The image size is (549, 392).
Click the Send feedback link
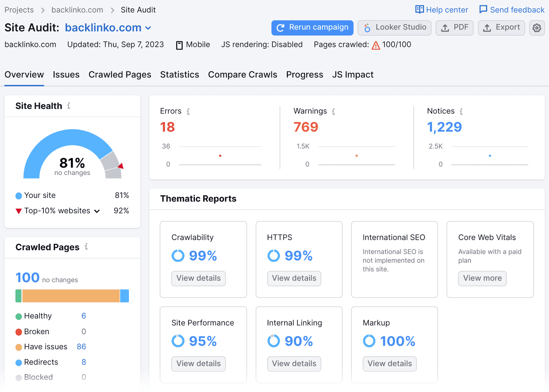pyautogui.click(x=517, y=10)
